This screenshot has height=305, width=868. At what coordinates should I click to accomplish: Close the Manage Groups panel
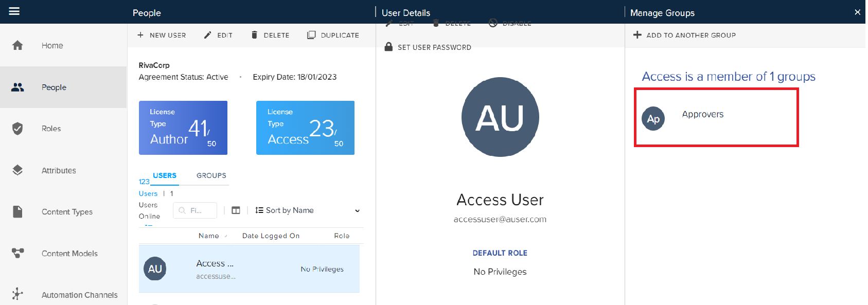pyautogui.click(x=857, y=12)
